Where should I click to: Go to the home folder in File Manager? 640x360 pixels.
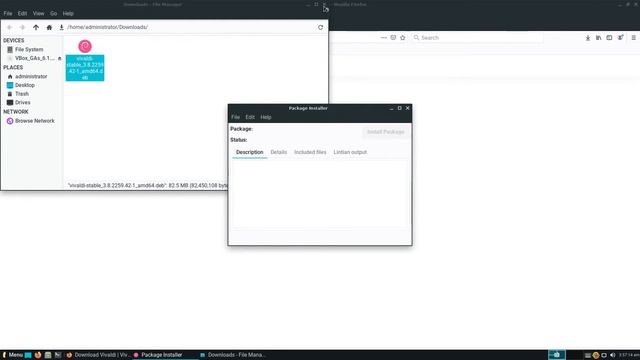click(49, 27)
